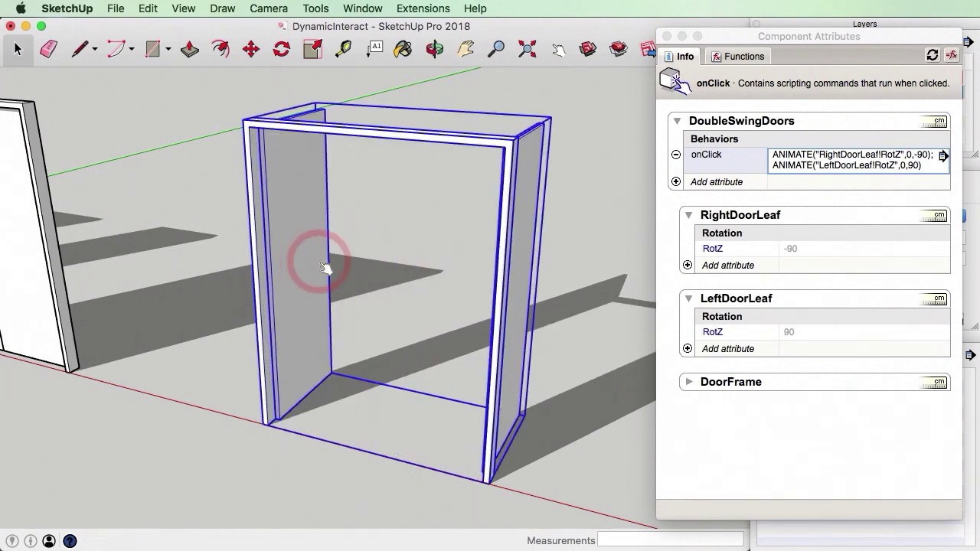Select the Text label tool
The width and height of the screenshot is (980, 551).
coord(374,49)
